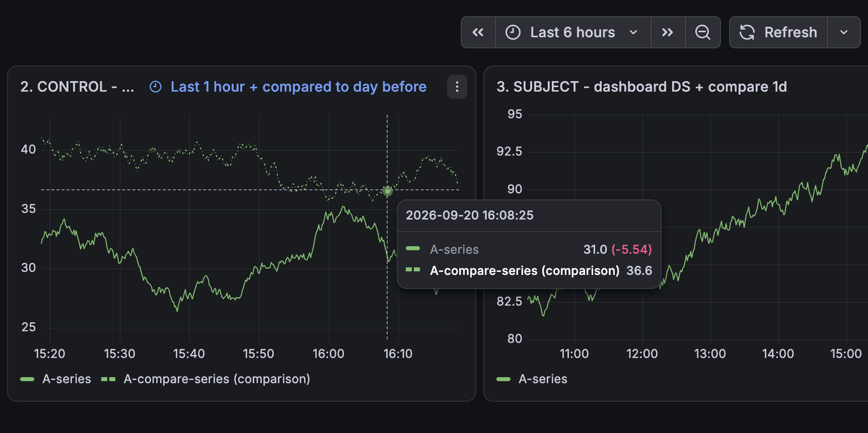Click the '2. CONTROL' panel title
The height and width of the screenshot is (433, 868).
point(78,87)
